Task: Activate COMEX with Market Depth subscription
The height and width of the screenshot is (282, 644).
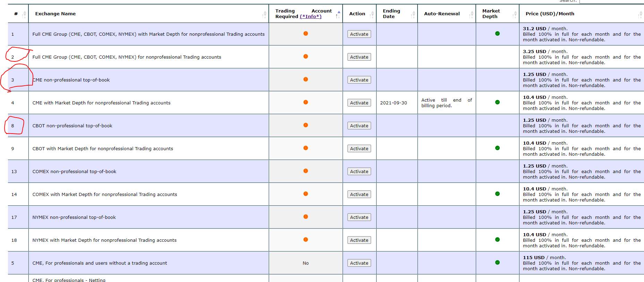Action: (359, 194)
